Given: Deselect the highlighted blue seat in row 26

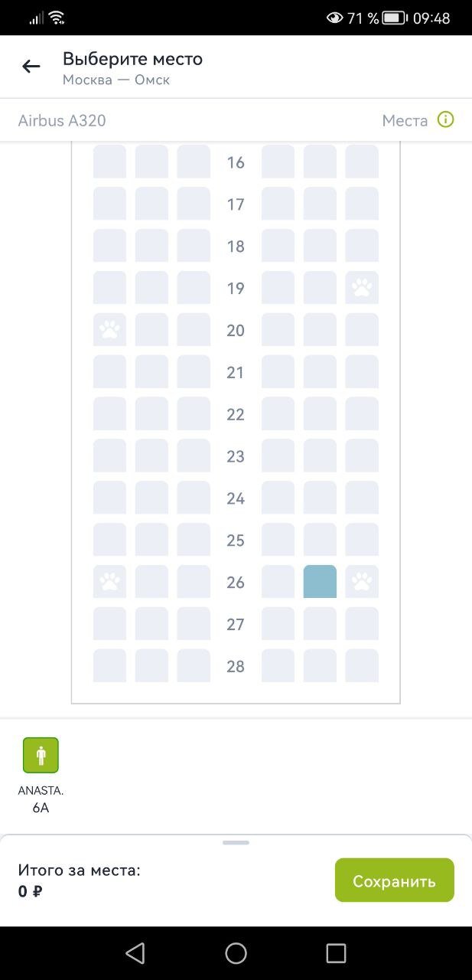Looking at the screenshot, I should click(320, 582).
